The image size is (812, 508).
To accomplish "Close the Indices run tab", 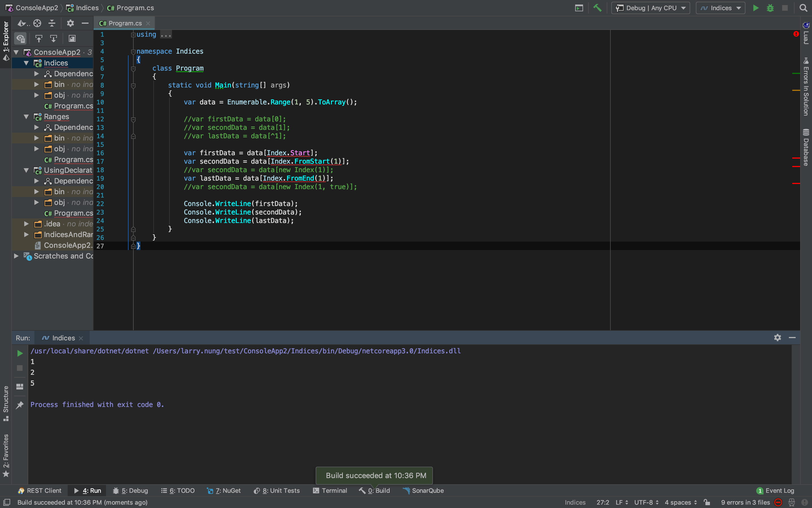I will coord(81,338).
